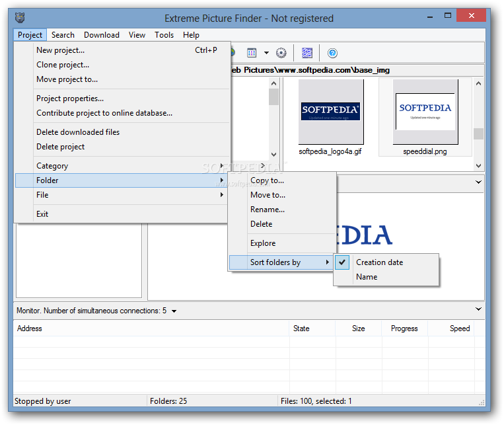Choose Explore in Folder submenu
This screenshot has height=425, width=504.
point(282,243)
